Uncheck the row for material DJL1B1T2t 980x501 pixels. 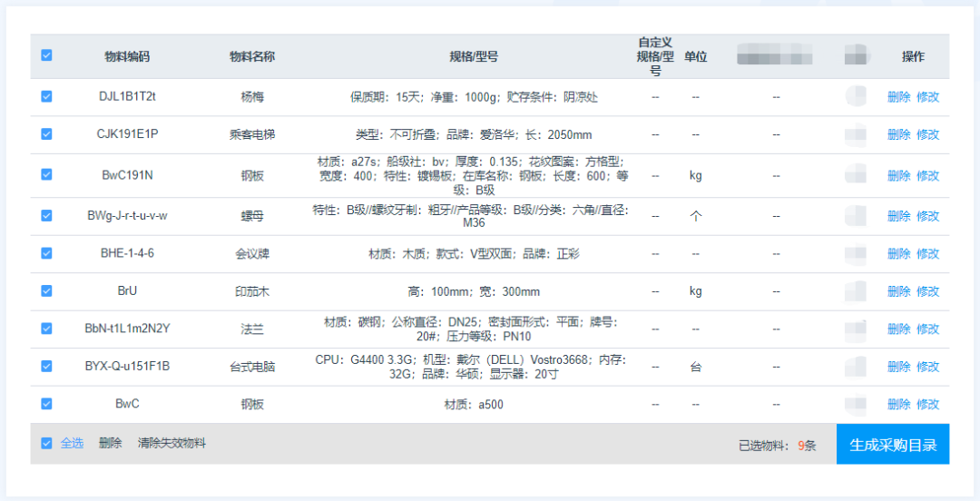click(x=46, y=96)
